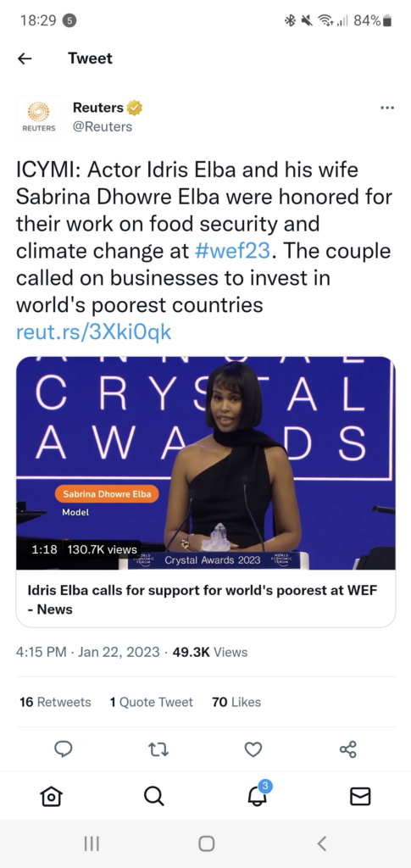Tap the share icon under tweet
This screenshot has width=411, height=868.
pyautogui.click(x=348, y=749)
